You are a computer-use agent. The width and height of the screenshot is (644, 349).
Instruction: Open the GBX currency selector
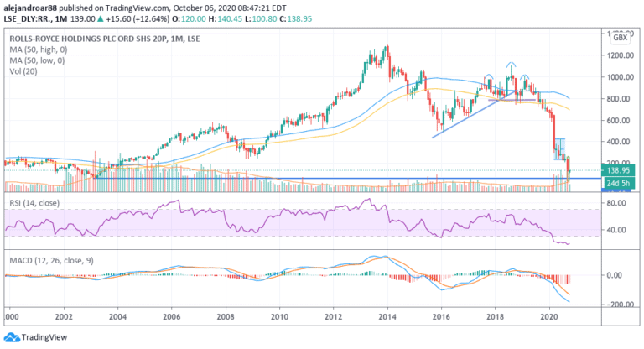621,39
